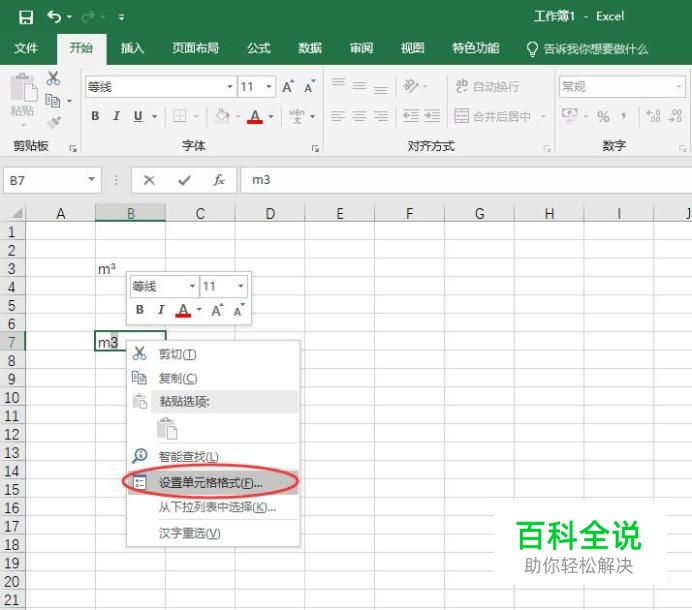This screenshot has width=692, height=610.
Task: Click Align Left icon in ribbon
Action: pyautogui.click(x=338, y=116)
